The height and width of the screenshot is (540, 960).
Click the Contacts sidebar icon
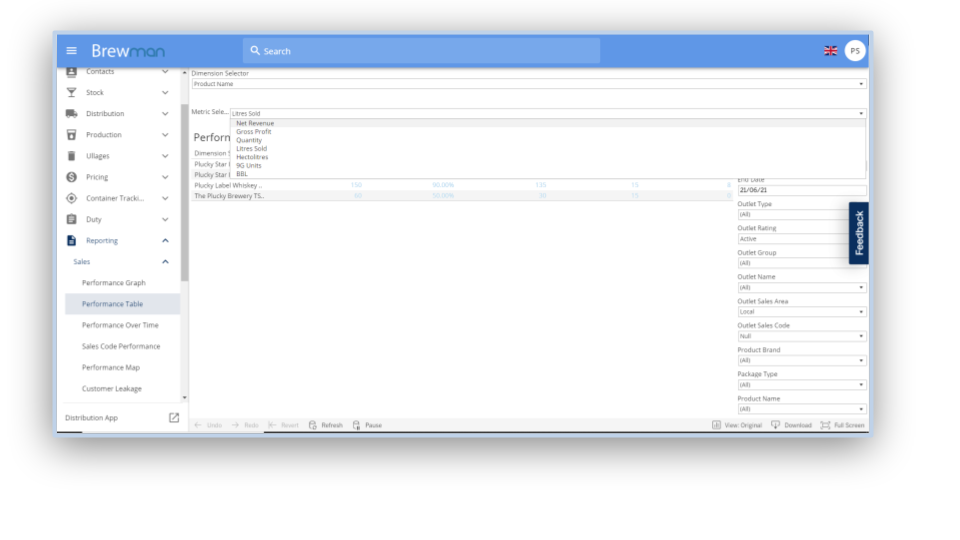(x=72, y=72)
